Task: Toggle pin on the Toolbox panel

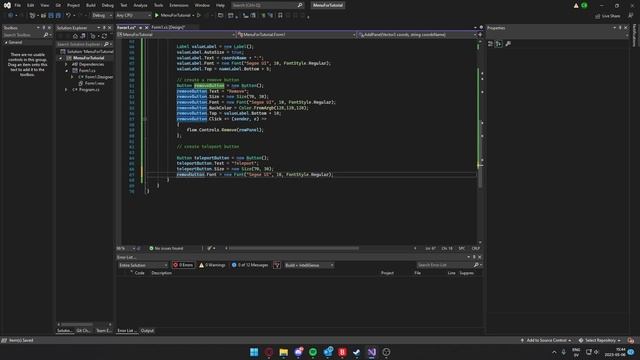Action: [x=44, y=28]
